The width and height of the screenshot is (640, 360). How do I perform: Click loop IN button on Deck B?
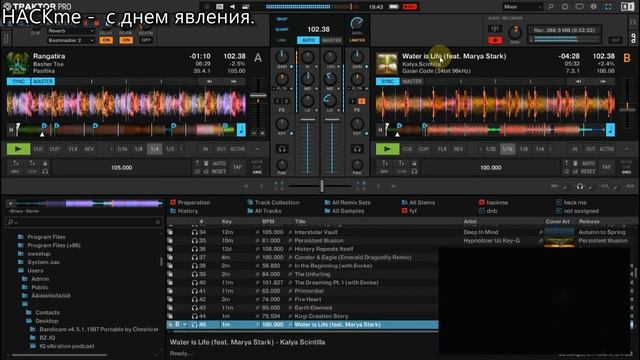(574, 149)
